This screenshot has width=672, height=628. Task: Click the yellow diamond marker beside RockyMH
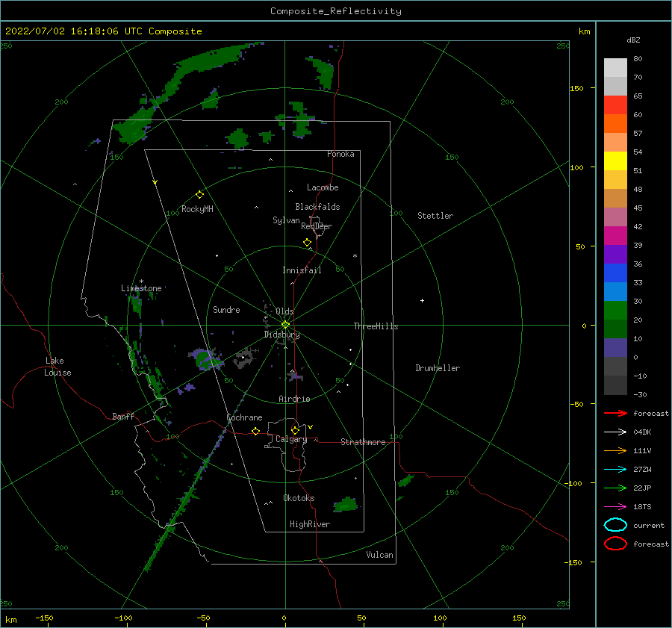coord(199,195)
